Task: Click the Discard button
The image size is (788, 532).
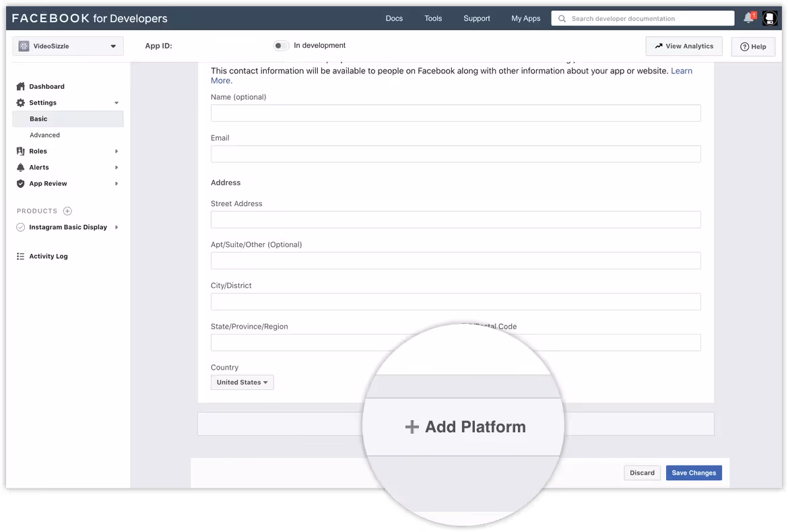Action: click(x=642, y=473)
